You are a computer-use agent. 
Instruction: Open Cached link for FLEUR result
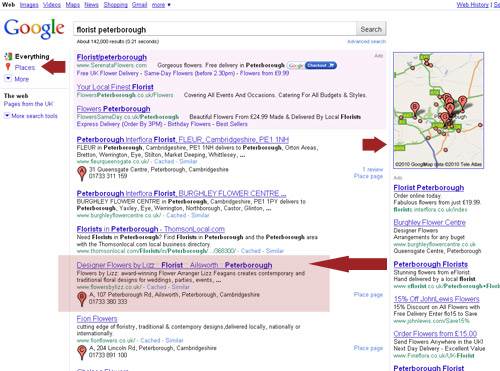(x=164, y=162)
